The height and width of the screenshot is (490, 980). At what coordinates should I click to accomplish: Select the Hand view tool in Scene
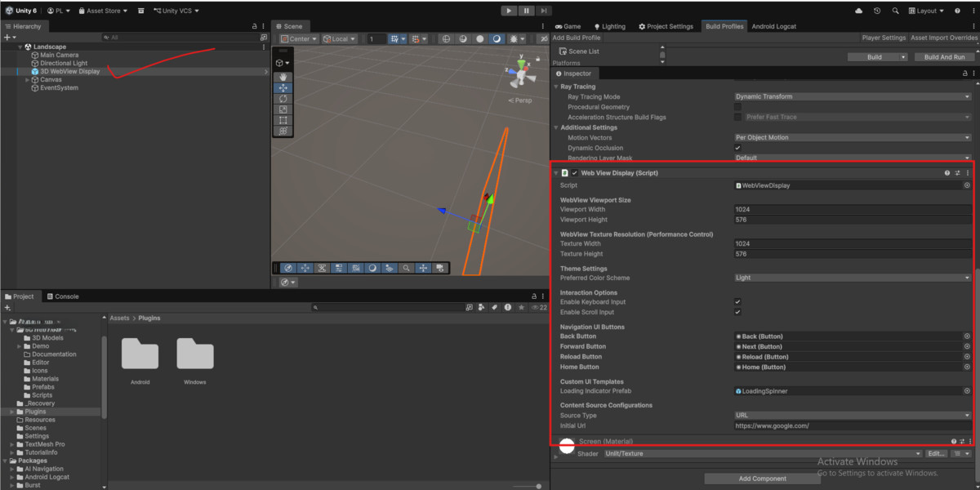tap(283, 77)
